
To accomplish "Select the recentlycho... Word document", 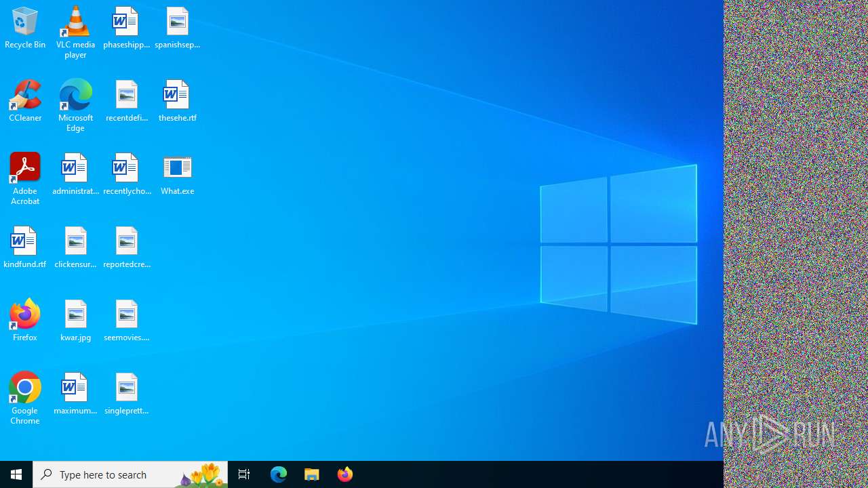I will (126, 174).
